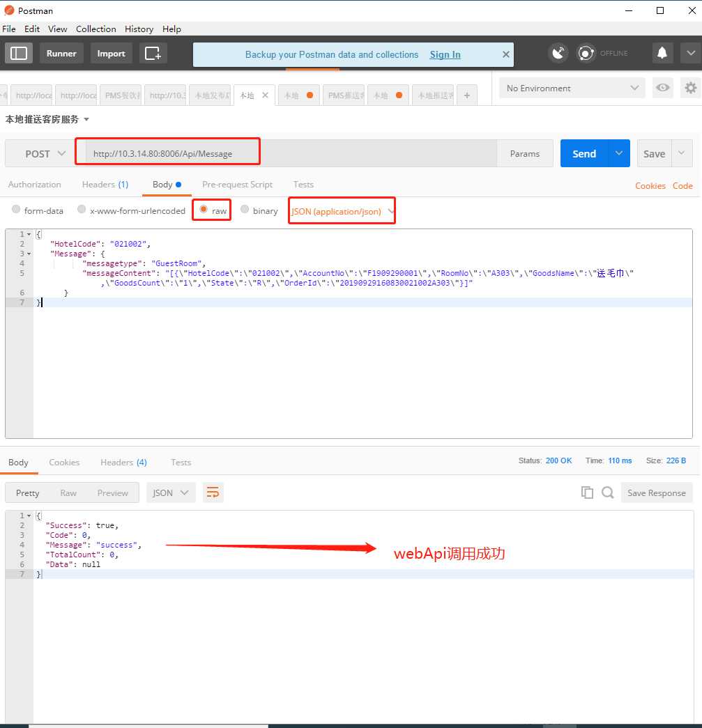The height and width of the screenshot is (728, 702).
Task: Click the Import button
Action: click(x=111, y=54)
